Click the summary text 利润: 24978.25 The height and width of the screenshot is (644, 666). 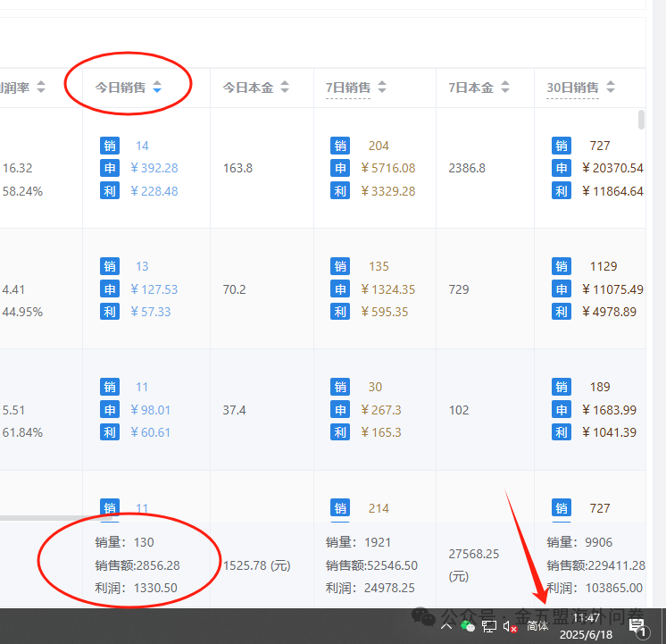(x=370, y=588)
